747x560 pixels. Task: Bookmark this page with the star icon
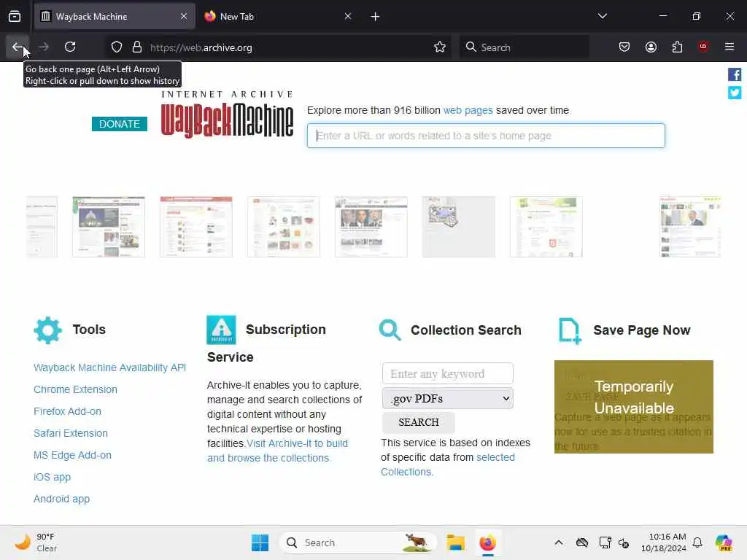tap(440, 47)
